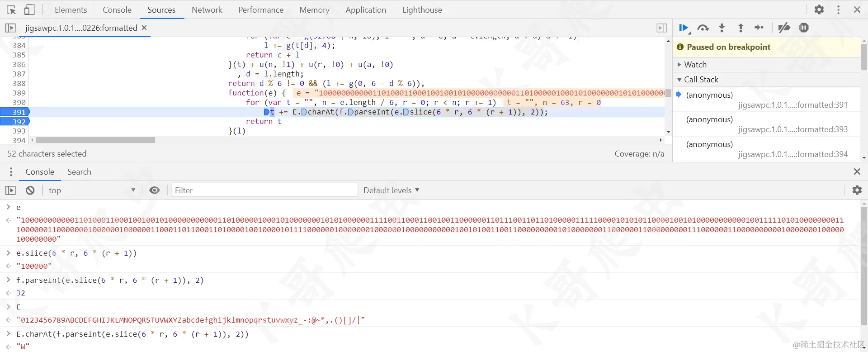Open the Default levels dropdown
Screen dimensions: 868x352
(x=392, y=190)
